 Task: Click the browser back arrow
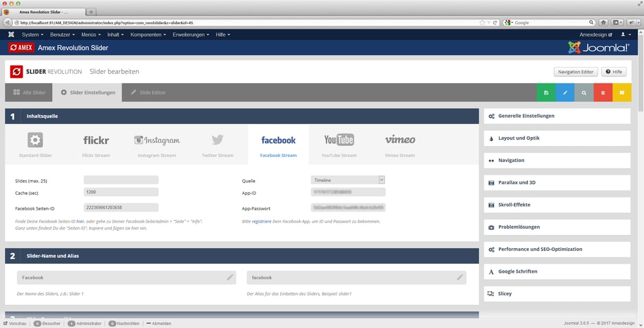[7, 23]
